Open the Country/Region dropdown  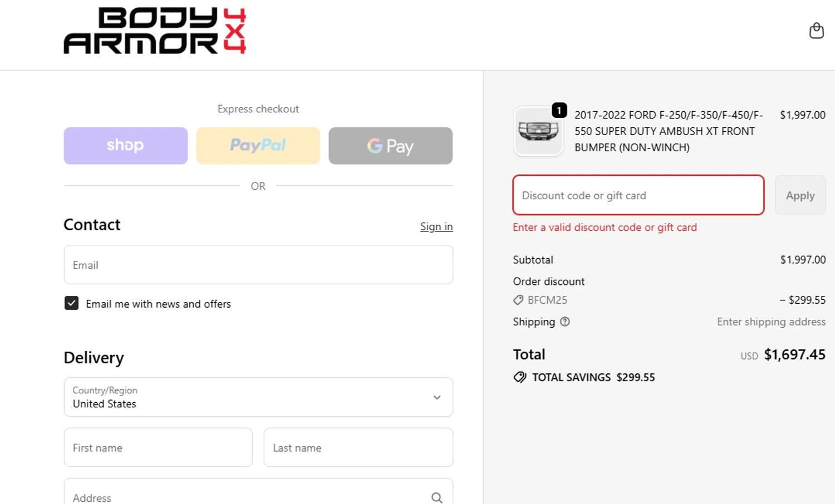tap(258, 397)
